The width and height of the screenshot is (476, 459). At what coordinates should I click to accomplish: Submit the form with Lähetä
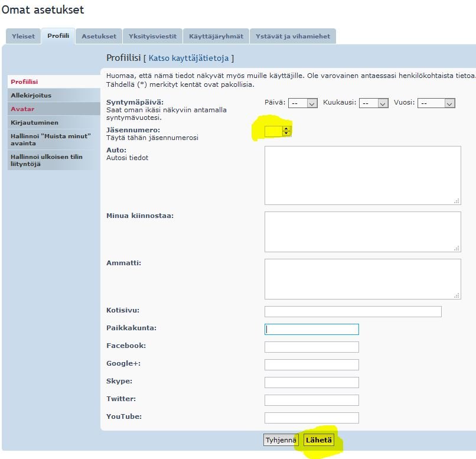318,440
